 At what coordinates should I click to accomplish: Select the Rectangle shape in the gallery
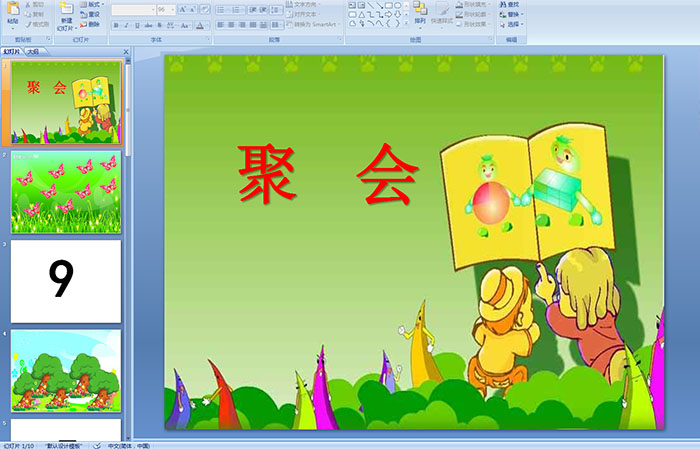click(388, 5)
